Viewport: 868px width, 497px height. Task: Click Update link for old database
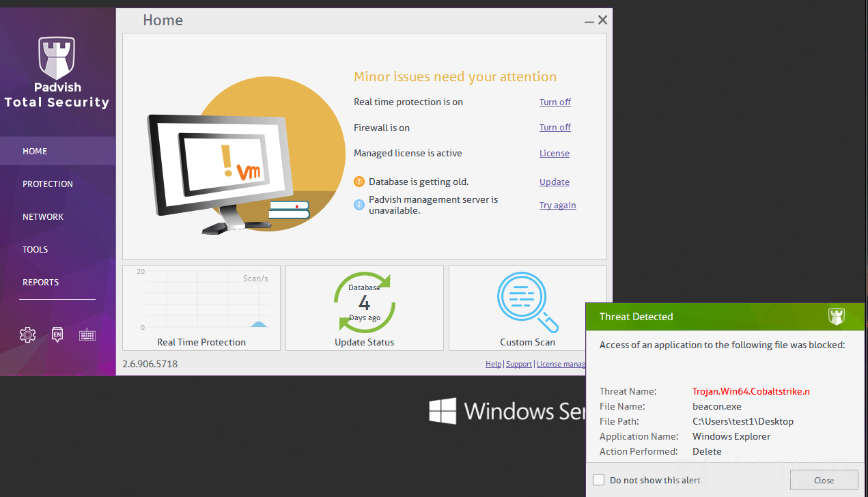(x=555, y=182)
